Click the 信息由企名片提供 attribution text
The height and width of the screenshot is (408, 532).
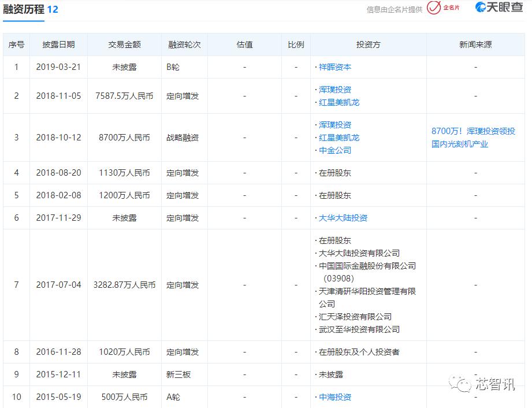[395, 9]
